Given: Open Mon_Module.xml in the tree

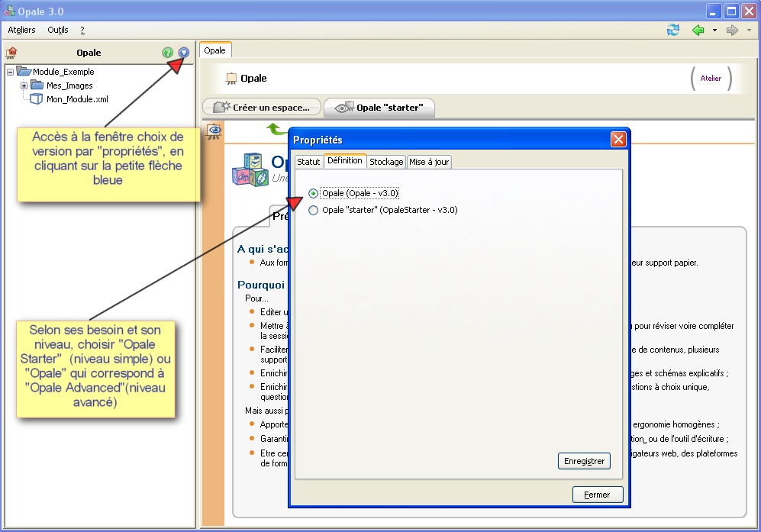Looking at the screenshot, I should click(77, 99).
